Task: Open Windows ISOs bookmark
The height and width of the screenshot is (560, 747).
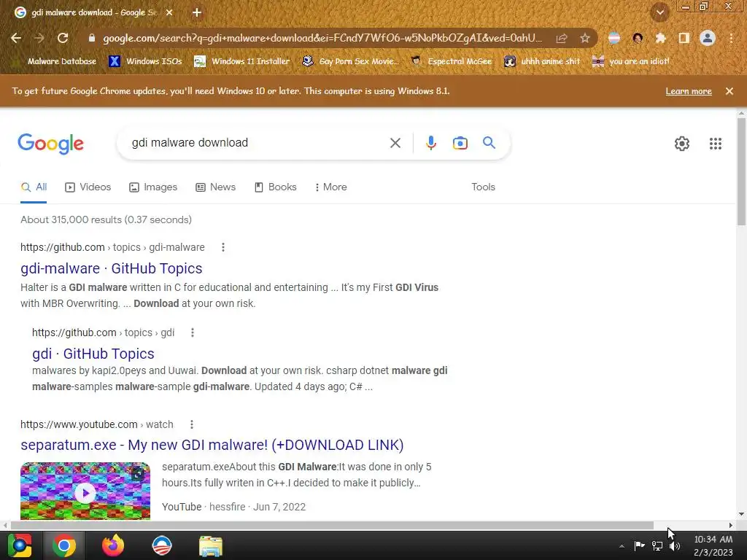Action: 145,61
